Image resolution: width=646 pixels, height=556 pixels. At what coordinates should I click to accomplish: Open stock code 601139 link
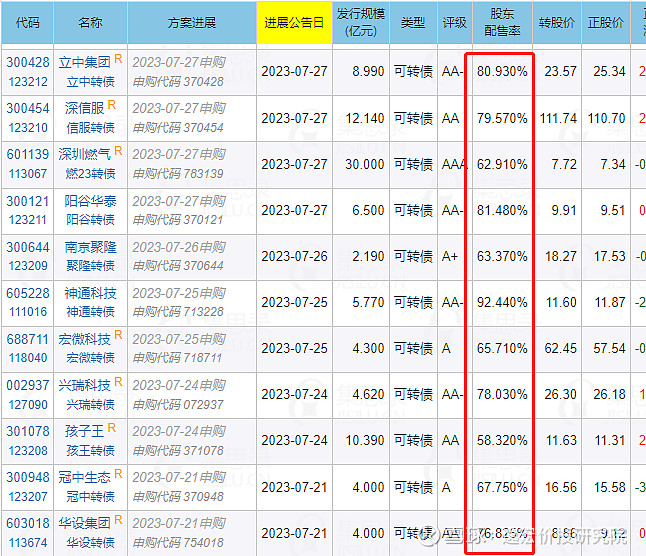click(x=28, y=154)
